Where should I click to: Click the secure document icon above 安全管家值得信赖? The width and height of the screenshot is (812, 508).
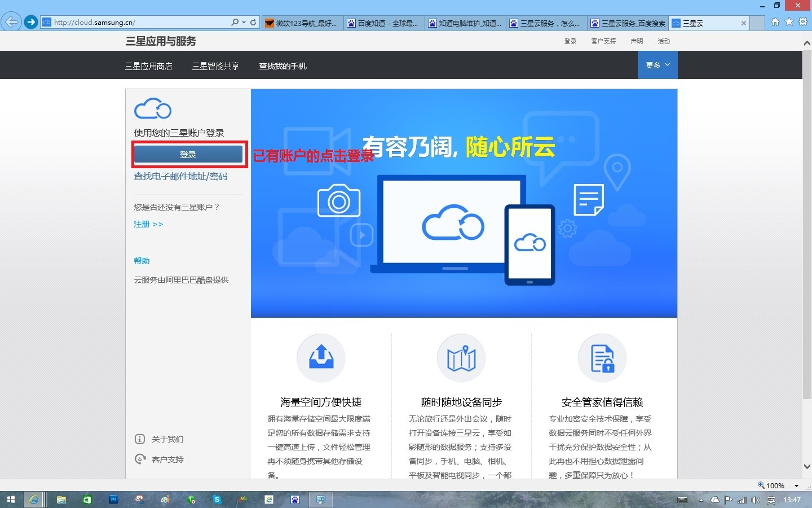[602, 358]
